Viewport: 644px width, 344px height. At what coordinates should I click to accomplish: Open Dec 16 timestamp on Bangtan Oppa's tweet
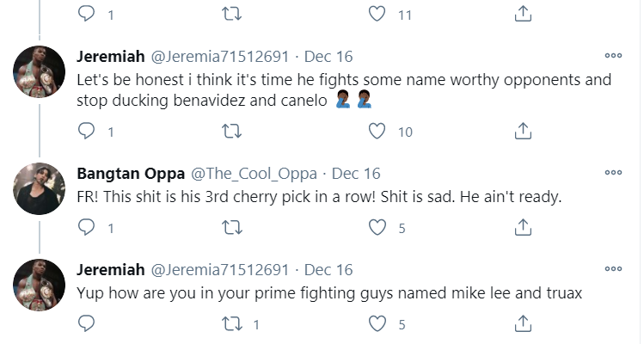tap(356, 174)
